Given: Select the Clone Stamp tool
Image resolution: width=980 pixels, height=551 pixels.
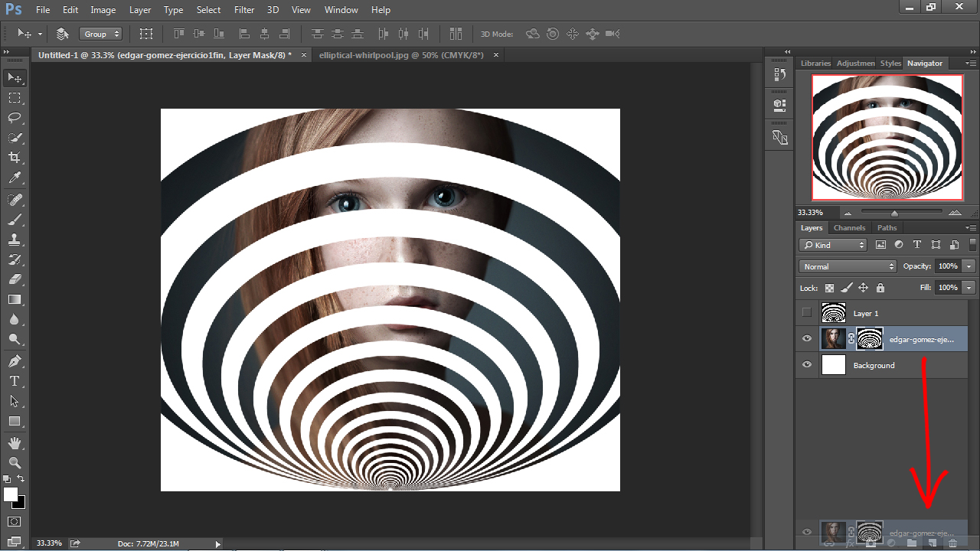Looking at the screenshot, I should point(15,240).
